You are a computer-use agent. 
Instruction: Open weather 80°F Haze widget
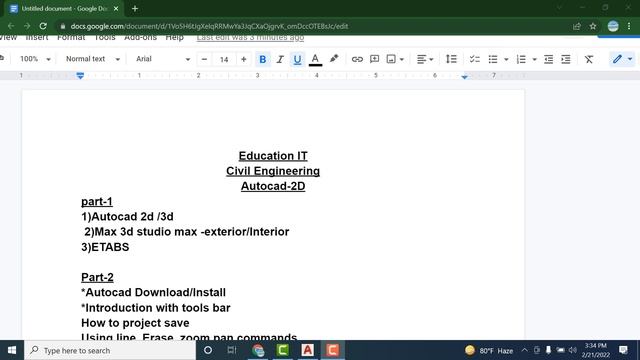coord(489,351)
